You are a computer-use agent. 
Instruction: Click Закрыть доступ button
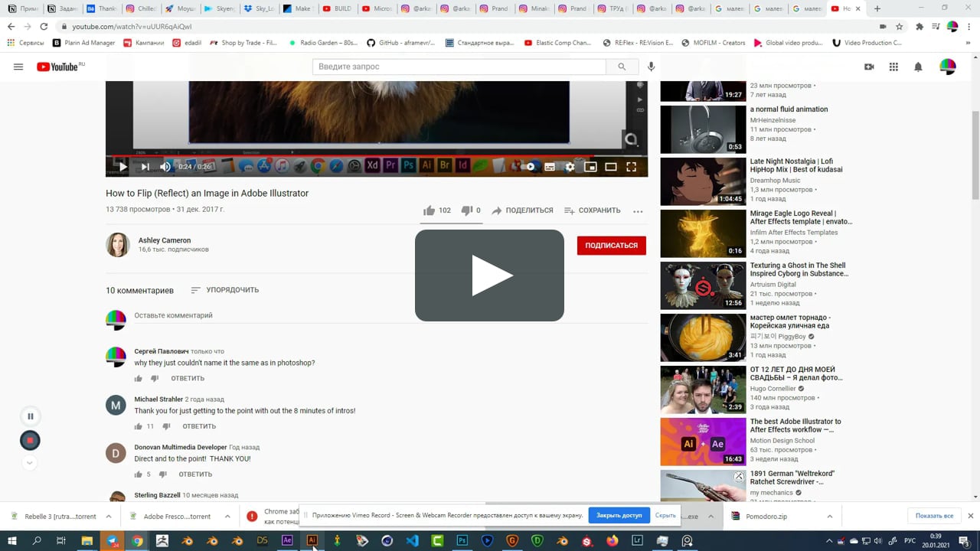click(619, 515)
